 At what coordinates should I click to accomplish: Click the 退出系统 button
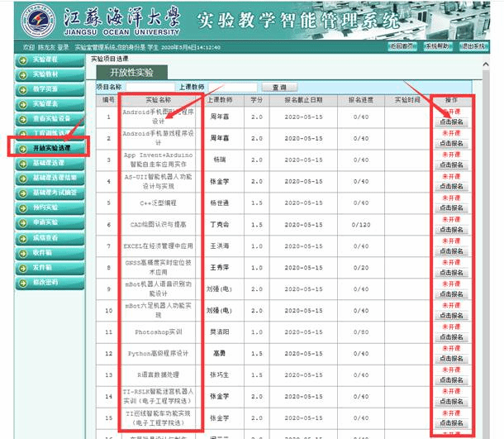[473, 46]
